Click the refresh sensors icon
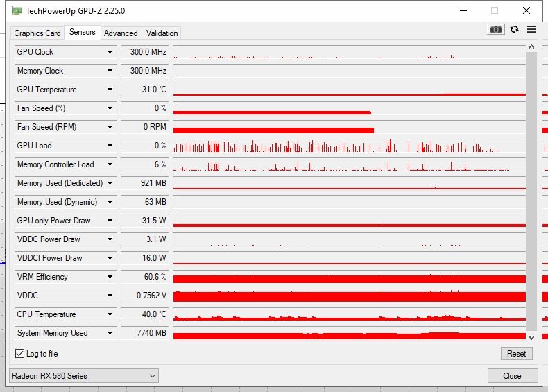The width and height of the screenshot is (548, 392). click(x=514, y=29)
